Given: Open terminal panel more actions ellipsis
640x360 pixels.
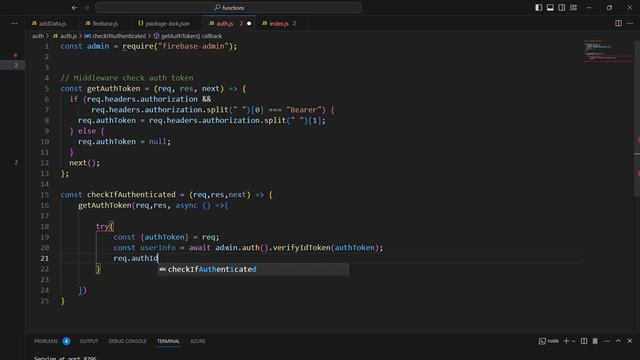Looking at the screenshot, I should (x=607, y=341).
